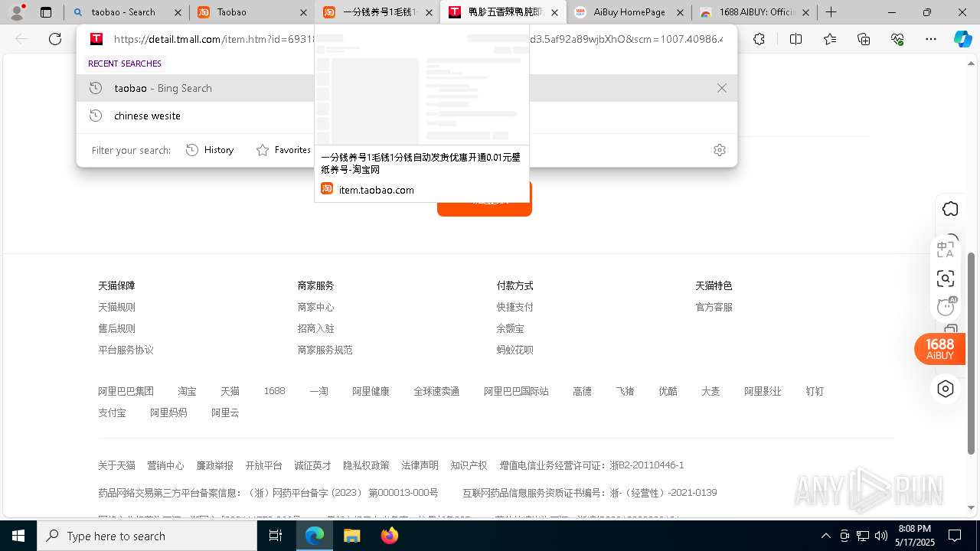Open Task View on the taskbar
Image resolution: width=980 pixels, height=551 pixels.
[276, 536]
